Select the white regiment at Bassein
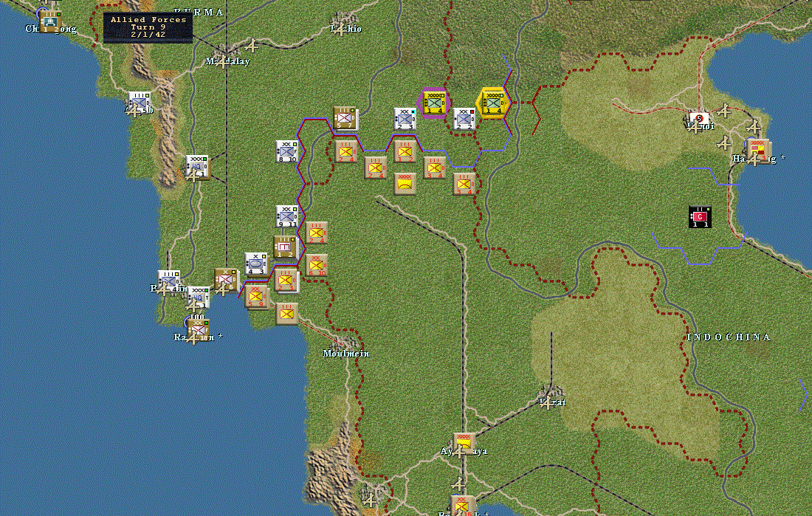This screenshot has height=516, width=812. click(168, 281)
